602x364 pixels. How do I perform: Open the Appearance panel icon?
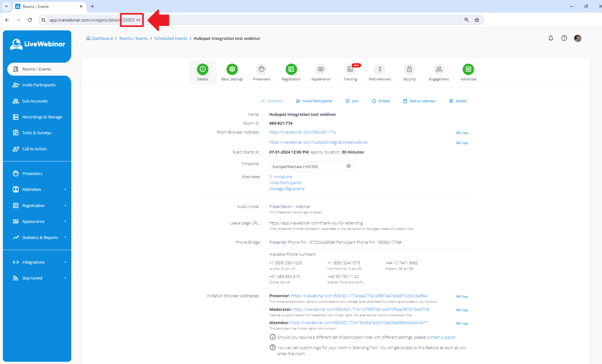320,69
